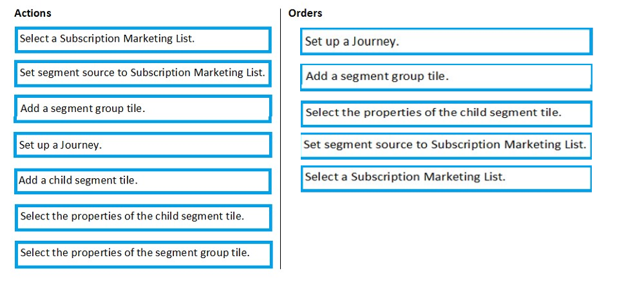Click 'Select a Subscription Marketing List' in Orders
This screenshot has height=289, width=644.
pyautogui.click(x=446, y=178)
